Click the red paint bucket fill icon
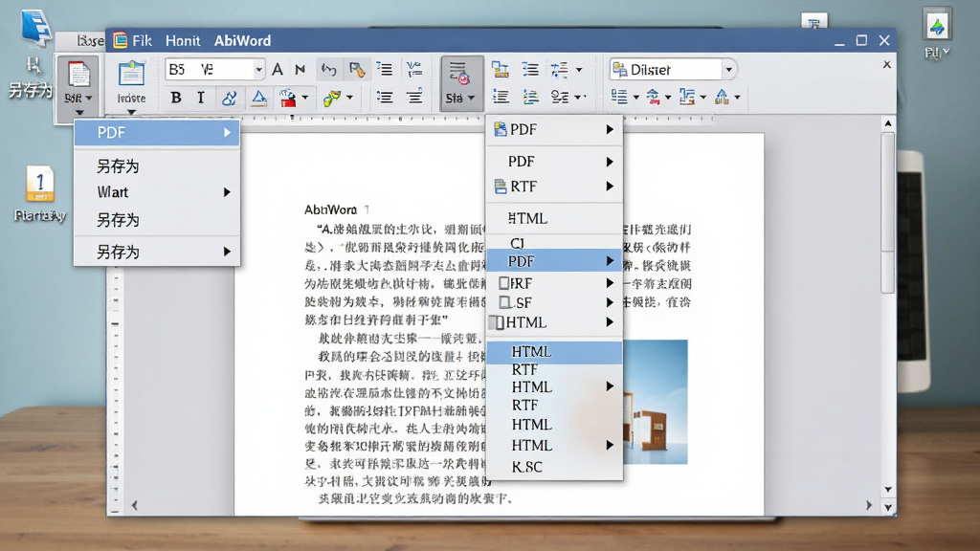This screenshot has width=980, height=551. [287, 99]
